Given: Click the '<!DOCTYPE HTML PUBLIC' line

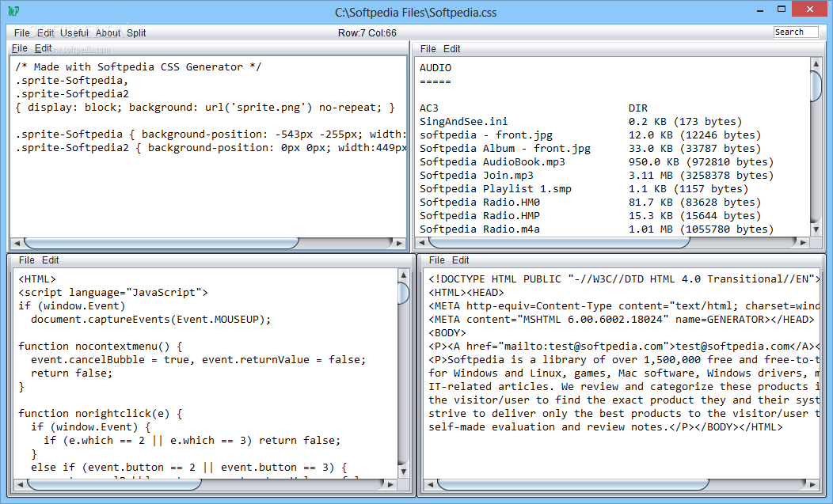Looking at the screenshot, I should pyautogui.click(x=624, y=279).
